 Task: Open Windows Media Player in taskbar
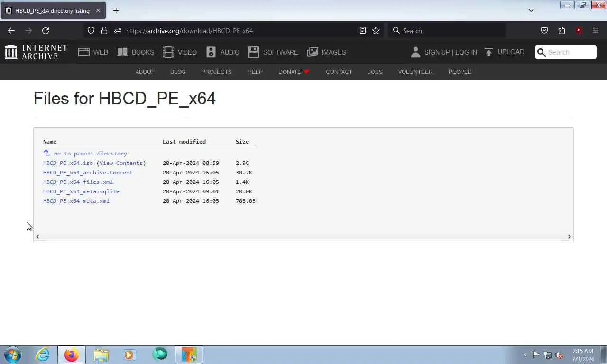pyautogui.click(x=130, y=355)
